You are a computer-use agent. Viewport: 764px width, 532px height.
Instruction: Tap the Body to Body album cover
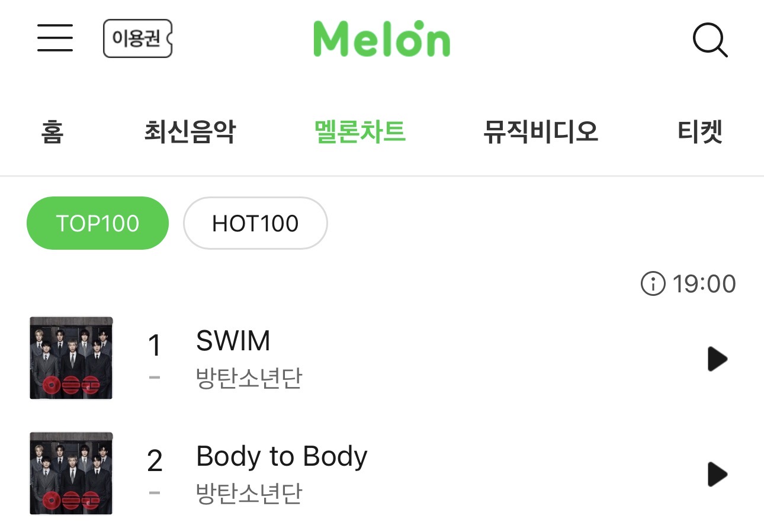tap(71, 473)
